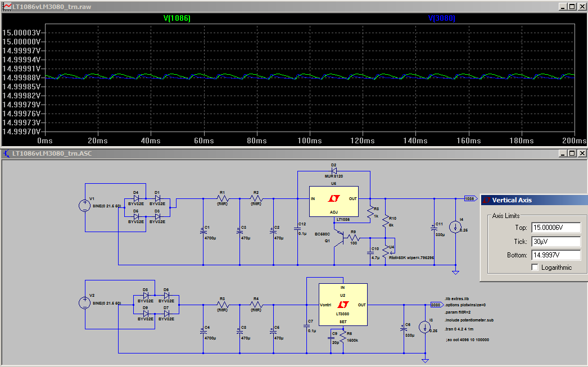Select voltage source V2 symbol
This screenshot has width=588, height=367.
[85, 302]
